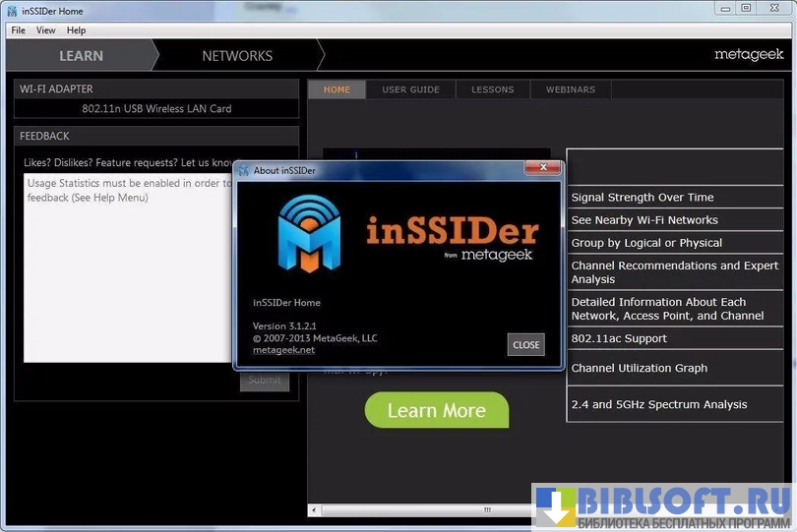
Task: Open the LESSONS tab
Action: pos(492,89)
